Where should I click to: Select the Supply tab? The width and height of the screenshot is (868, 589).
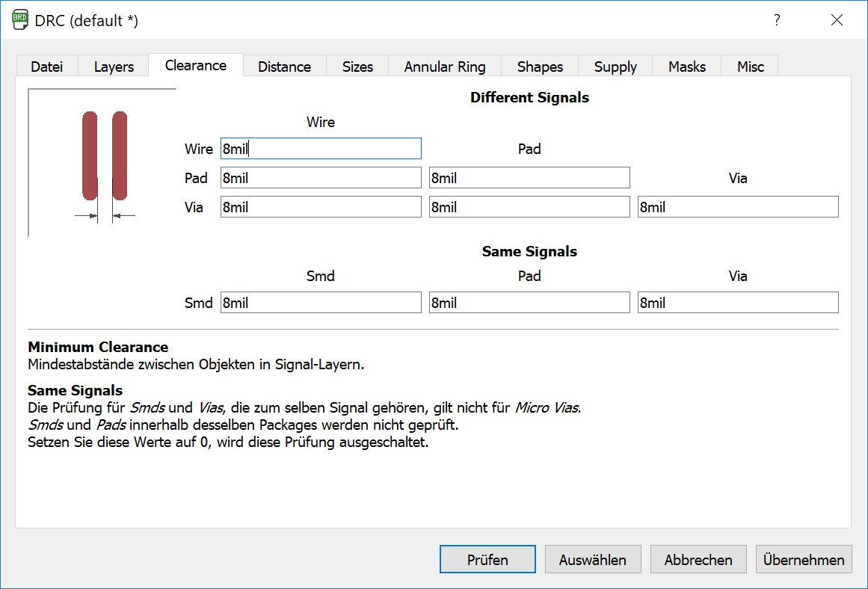tap(615, 67)
